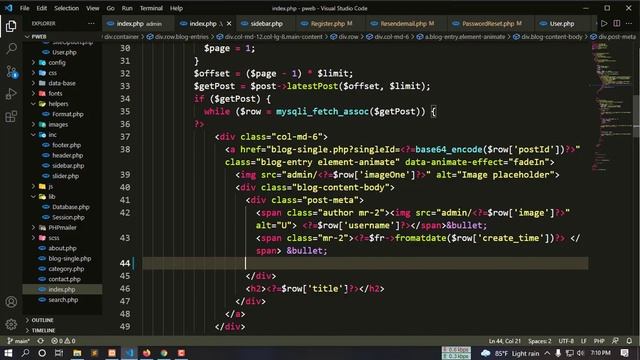The height and width of the screenshot is (360, 640).
Task: Expand the css folder
Action: [52, 73]
